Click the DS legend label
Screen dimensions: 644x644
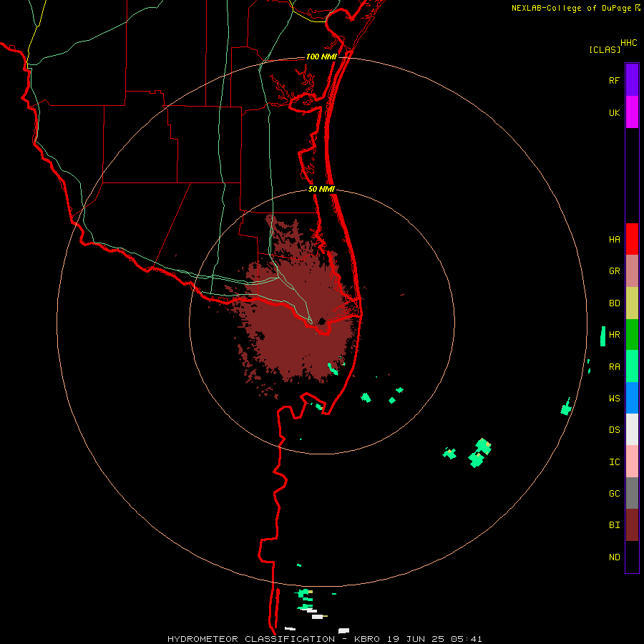point(614,430)
